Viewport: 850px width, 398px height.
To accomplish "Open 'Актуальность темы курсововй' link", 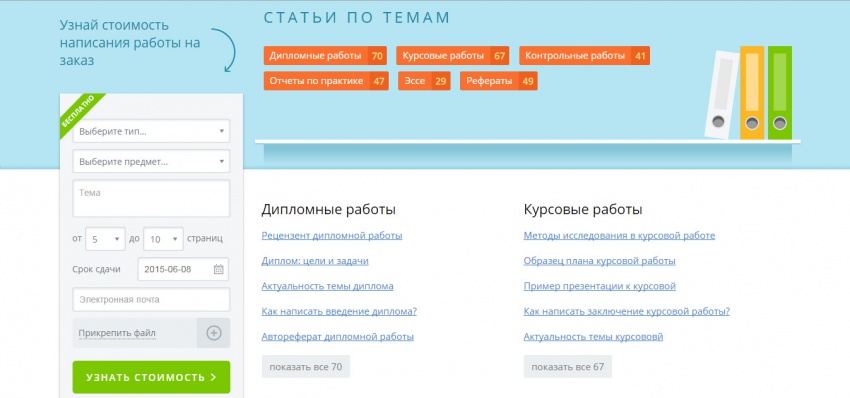I will click(x=593, y=337).
